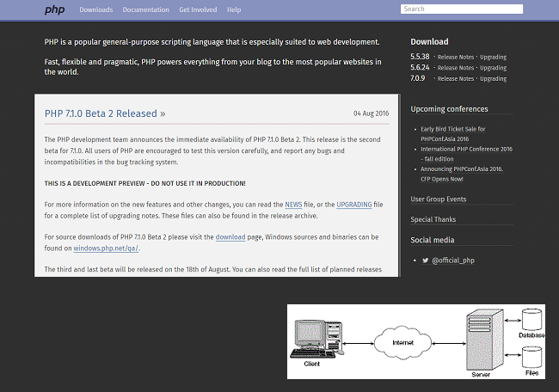Open User Group Events section

pos(438,199)
